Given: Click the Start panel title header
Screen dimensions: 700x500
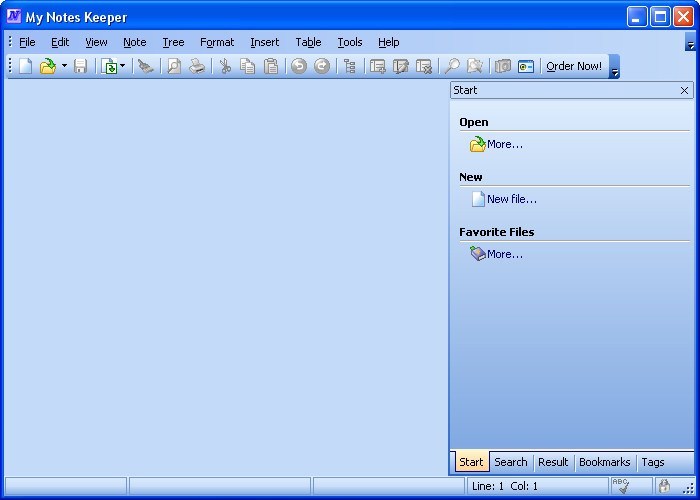Looking at the screenshot, I should tap(572, 90).
